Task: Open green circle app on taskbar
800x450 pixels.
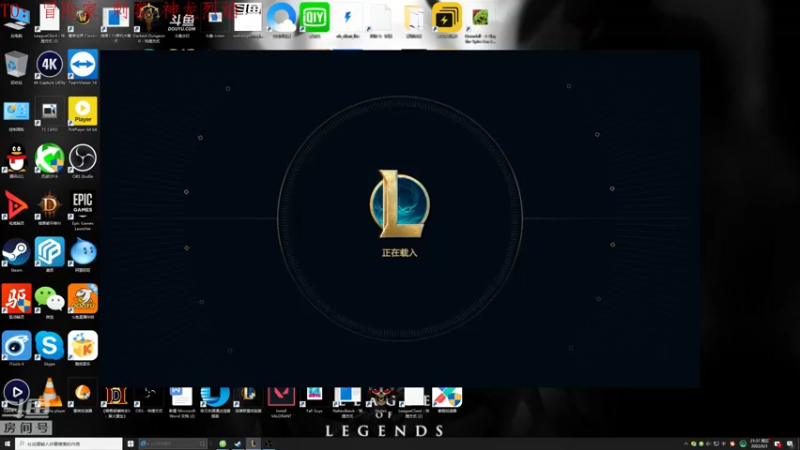Action: coord(222,444)
